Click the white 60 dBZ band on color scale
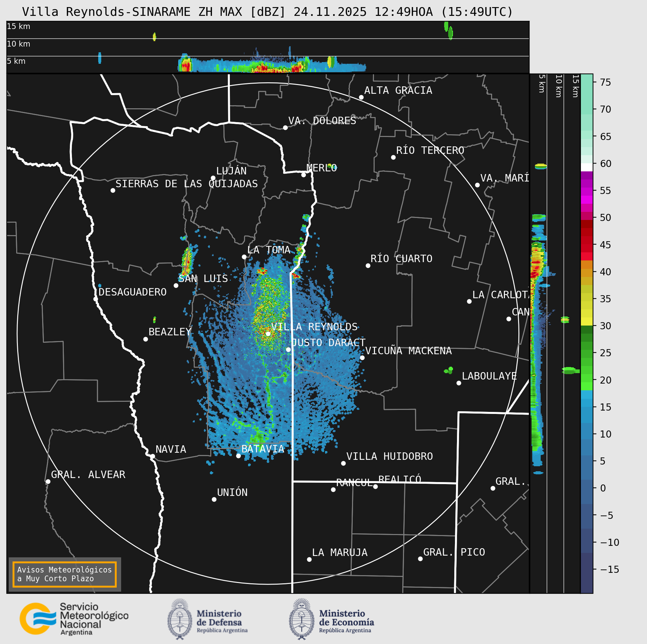 pyautogui.click(x=587, y=167)
